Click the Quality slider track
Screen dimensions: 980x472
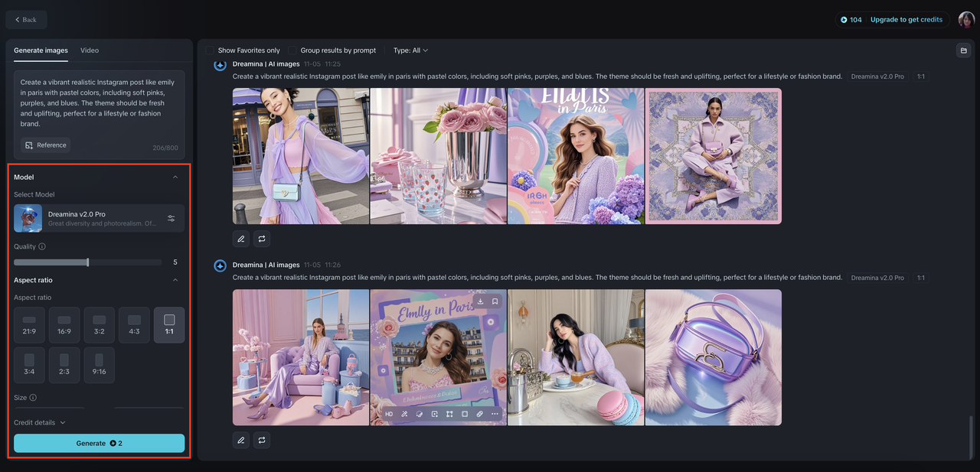88,262
